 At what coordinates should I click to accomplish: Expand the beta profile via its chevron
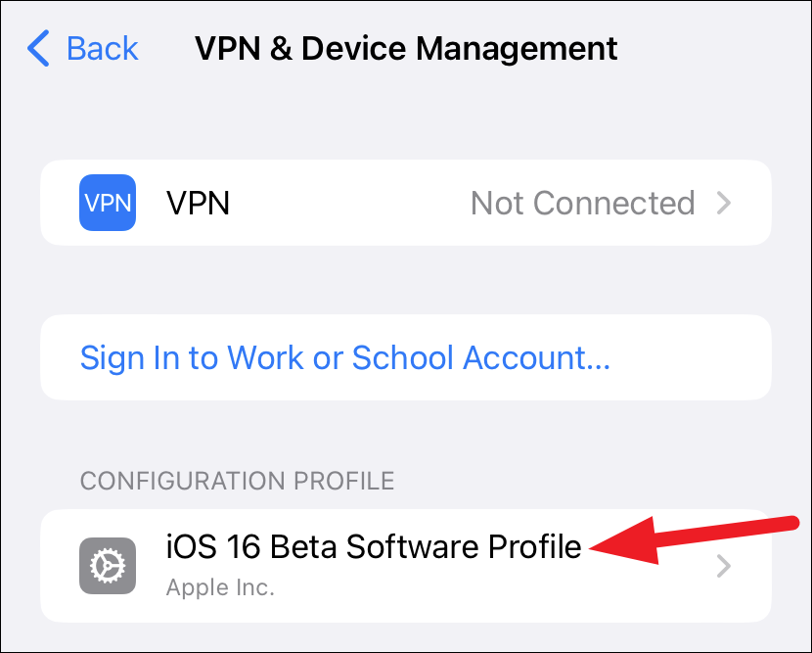723,566
